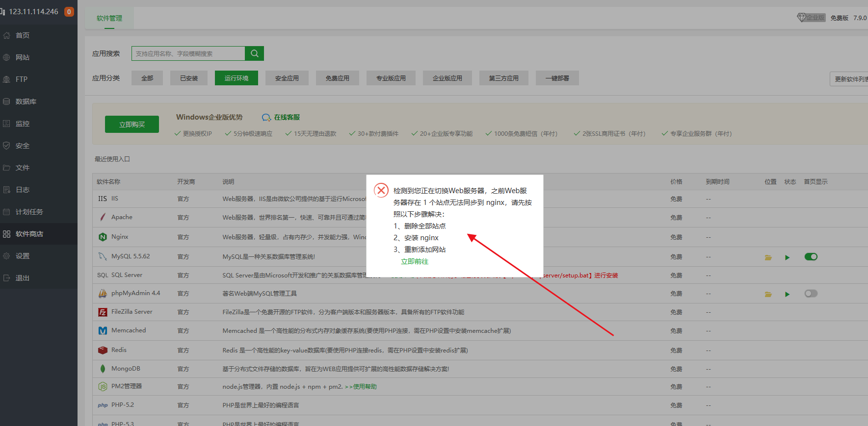Viewport: 868px width, 426px height.
Task: Click the 企业版 diamond badge
Action: click(x=811, y=18)
